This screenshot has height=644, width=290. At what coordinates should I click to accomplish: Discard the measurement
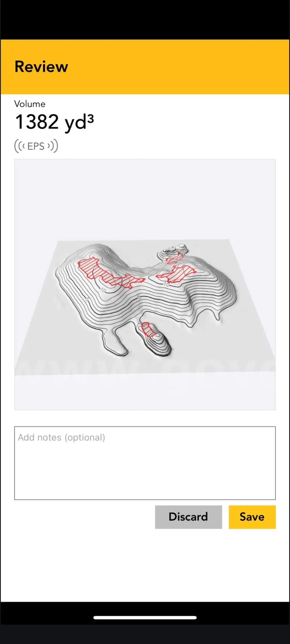[189, 517]
